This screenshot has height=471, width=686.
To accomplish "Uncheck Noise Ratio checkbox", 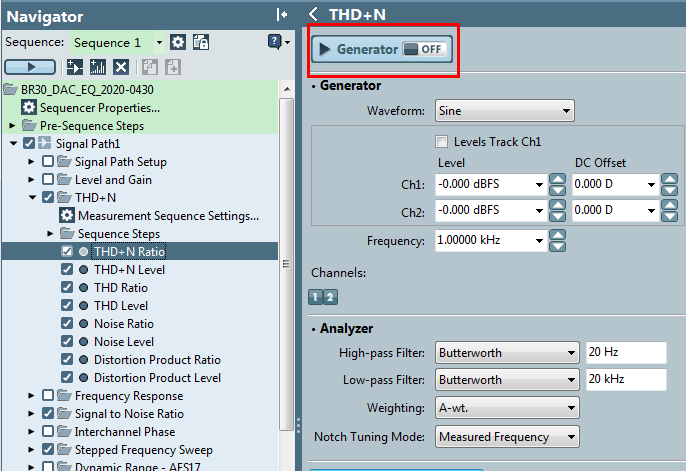I will tap(67, 323).
